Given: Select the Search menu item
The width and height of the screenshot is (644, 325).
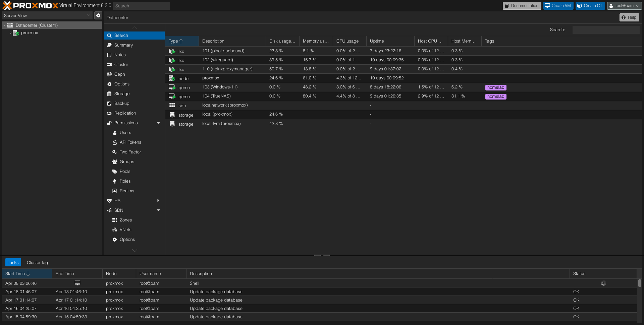Looking at the screenshot, I should click(134, 35).
